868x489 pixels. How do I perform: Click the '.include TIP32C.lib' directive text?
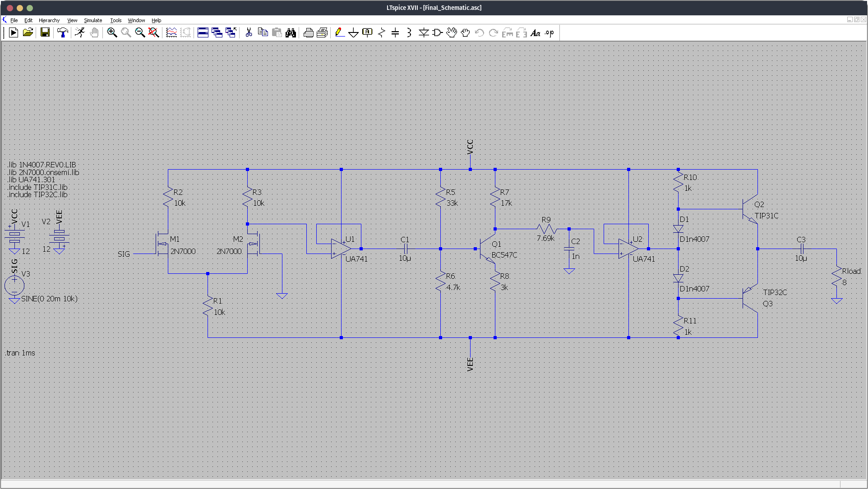[38, 194]
